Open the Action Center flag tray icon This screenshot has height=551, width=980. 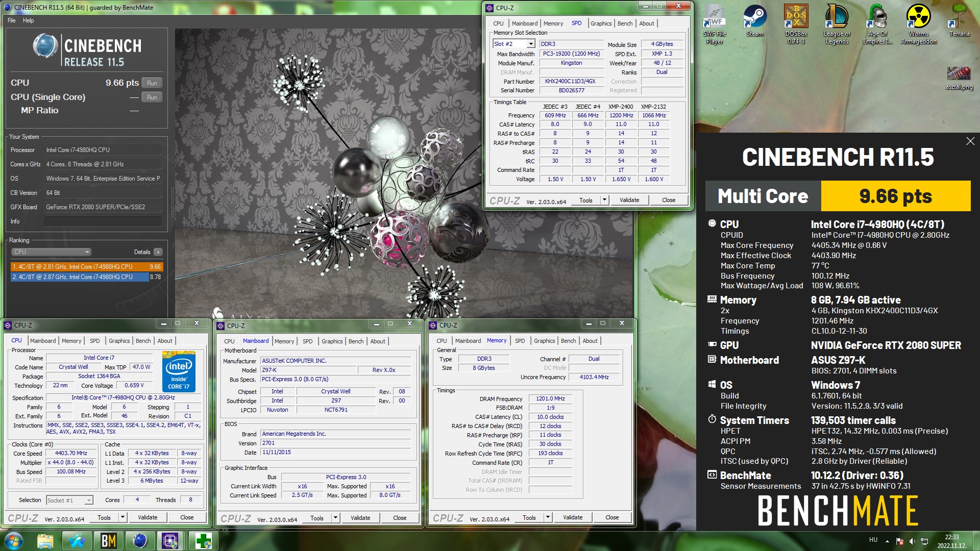click(899, 541)
